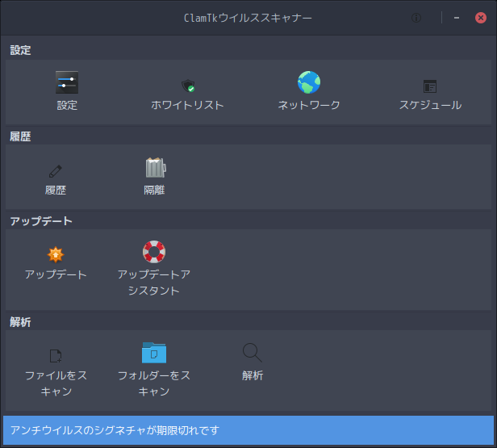Click the アップデートアシスタント label text
497x448 pixels.
(154, 283)
